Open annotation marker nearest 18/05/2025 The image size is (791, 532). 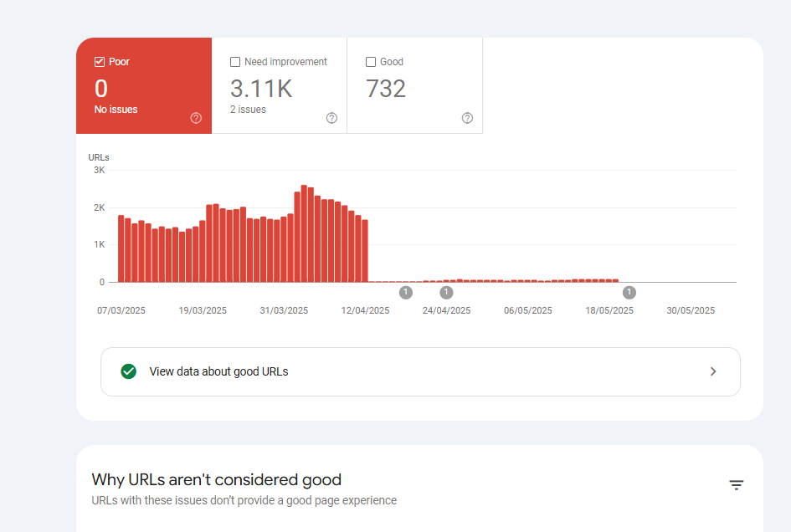point(630,292)
